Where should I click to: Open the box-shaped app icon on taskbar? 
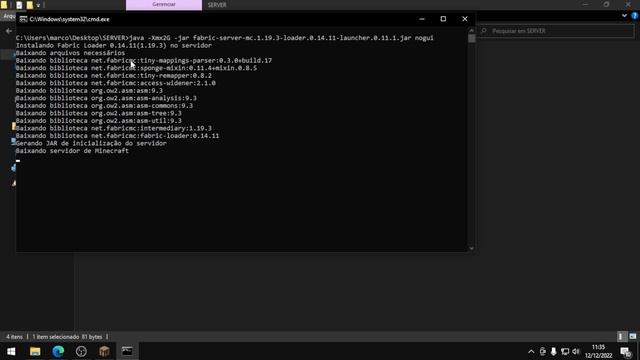(x=104, y=351)
